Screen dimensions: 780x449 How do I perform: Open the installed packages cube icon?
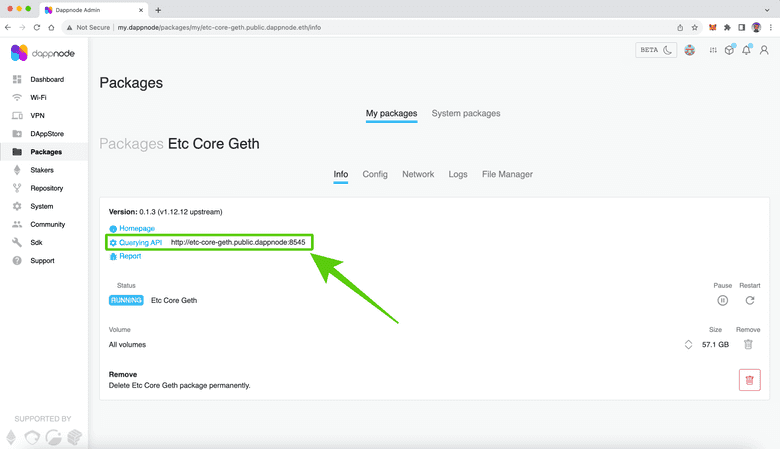click(729, 51)
